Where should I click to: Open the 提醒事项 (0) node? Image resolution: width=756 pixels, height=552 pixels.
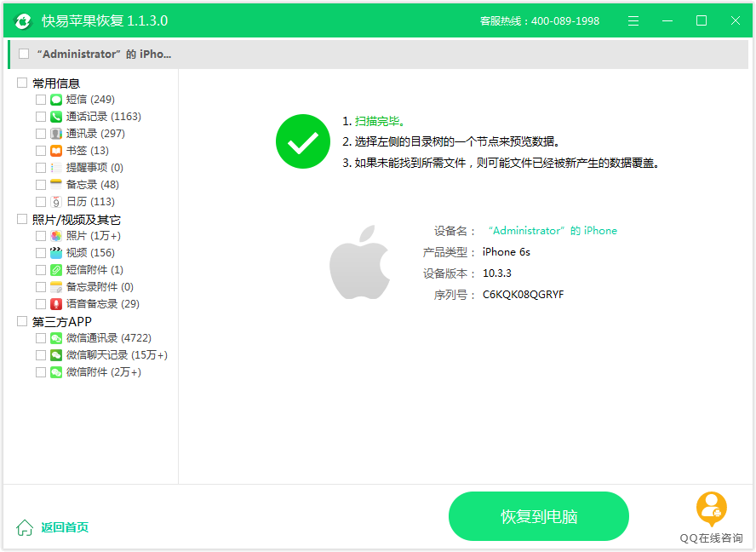(94, 168)
